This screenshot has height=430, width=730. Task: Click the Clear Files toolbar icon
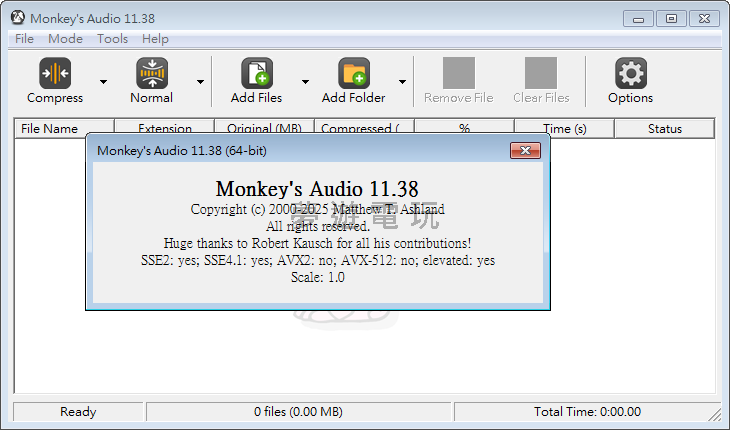coord(541,73)
